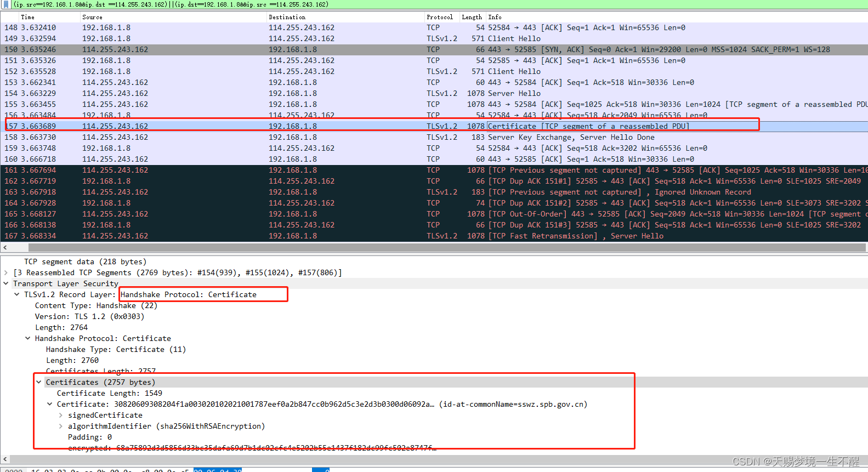This screenshot has width=868, height=472.
Task: Collapse the Certificates (2757 bytes) node
Action: [x=39, y=382]
